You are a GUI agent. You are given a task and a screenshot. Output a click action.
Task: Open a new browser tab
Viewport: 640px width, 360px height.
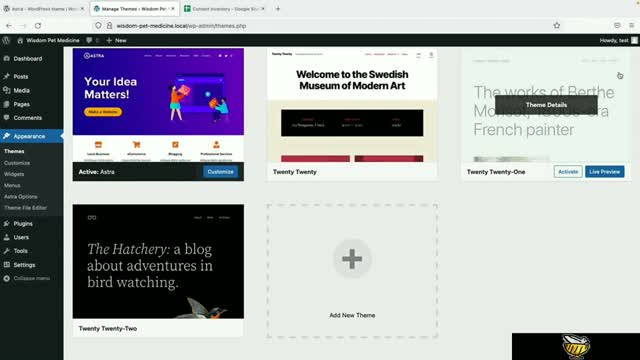pos(278,9)
